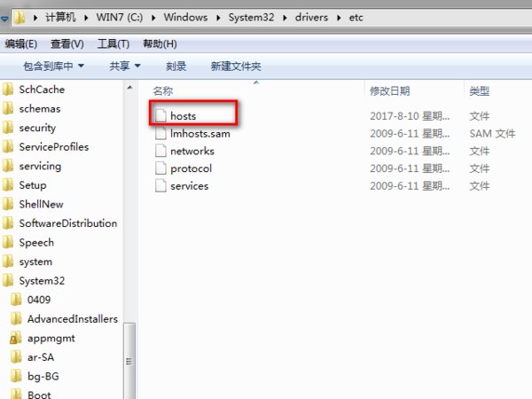Select the ServiceProfiles tree folder
532x399 pixels.
pyautogui.click(x=54, y=146)
